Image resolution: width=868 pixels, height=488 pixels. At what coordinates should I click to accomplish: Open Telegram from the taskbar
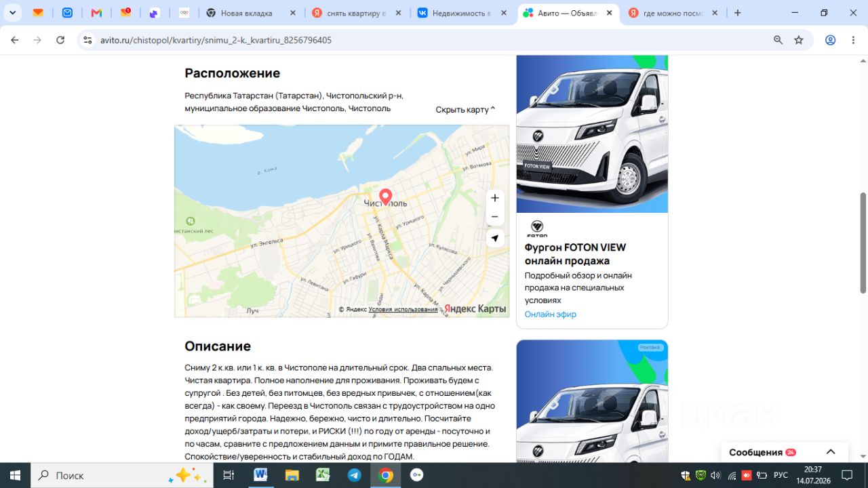(x=354, y=475)
